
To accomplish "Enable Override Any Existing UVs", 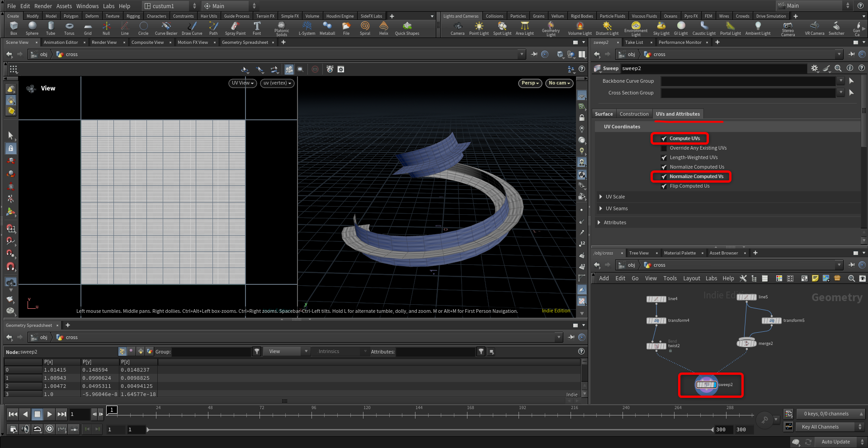I will click(x=664, y=148).
